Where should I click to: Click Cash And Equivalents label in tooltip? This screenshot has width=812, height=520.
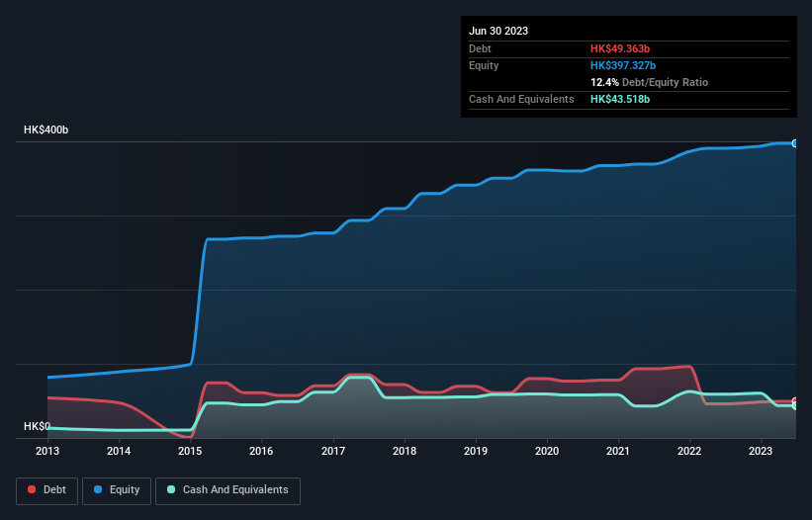521,99
